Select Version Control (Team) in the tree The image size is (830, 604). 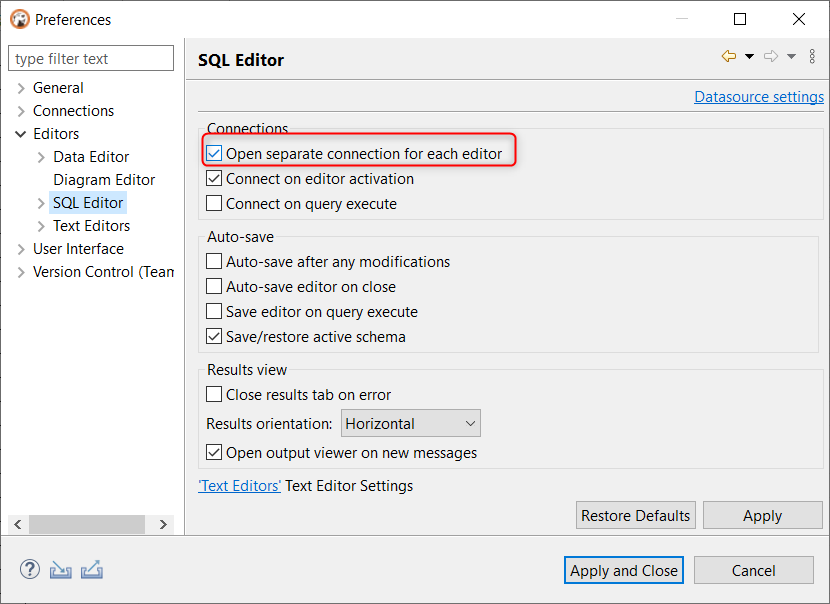[x=103, y=272]
